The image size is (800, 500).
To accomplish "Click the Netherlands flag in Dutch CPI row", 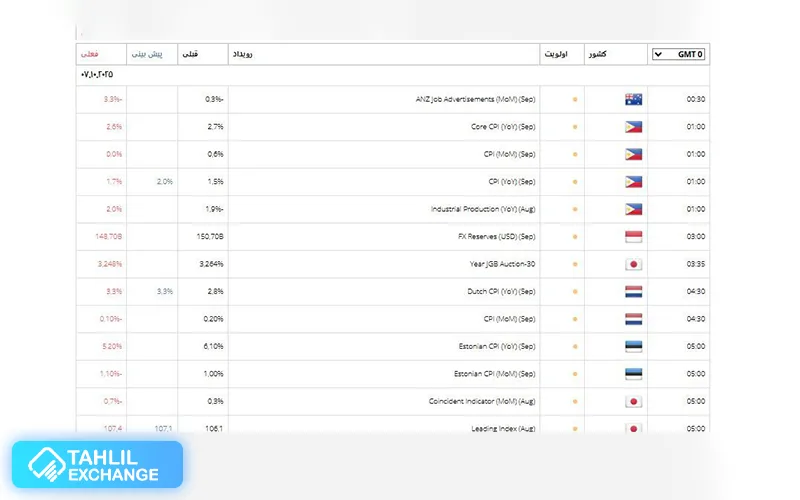I will (x=632, y=292).
